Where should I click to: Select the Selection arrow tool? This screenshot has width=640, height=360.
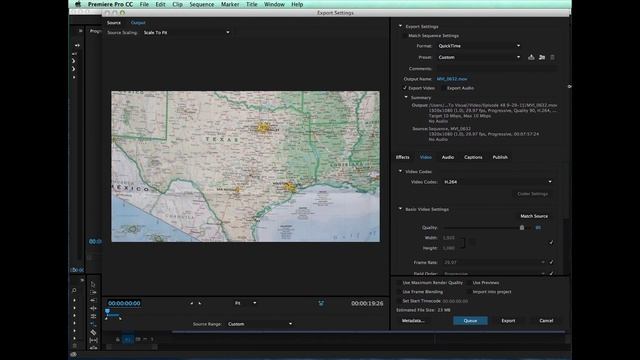click(x=93, y=284)
